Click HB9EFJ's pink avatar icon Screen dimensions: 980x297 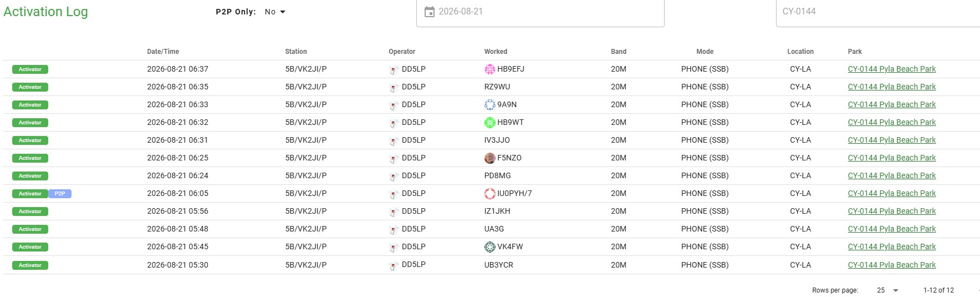click(490, 69)
